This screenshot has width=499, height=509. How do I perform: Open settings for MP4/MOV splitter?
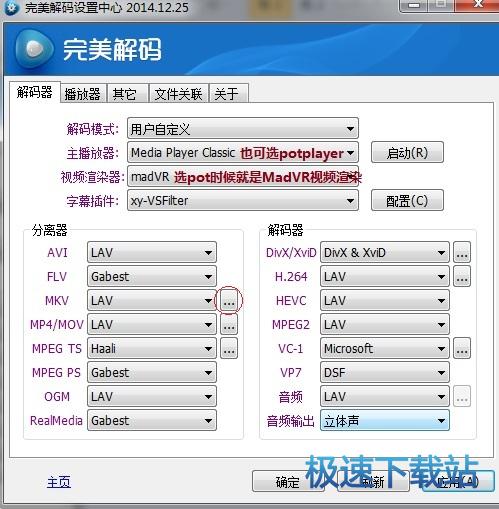(229, 325)
